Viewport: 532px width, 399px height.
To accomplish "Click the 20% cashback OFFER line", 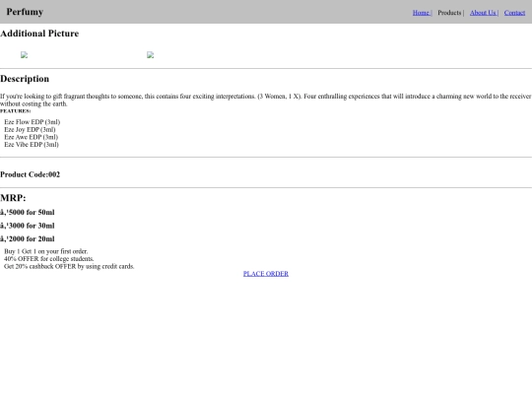I will point(69,266).
